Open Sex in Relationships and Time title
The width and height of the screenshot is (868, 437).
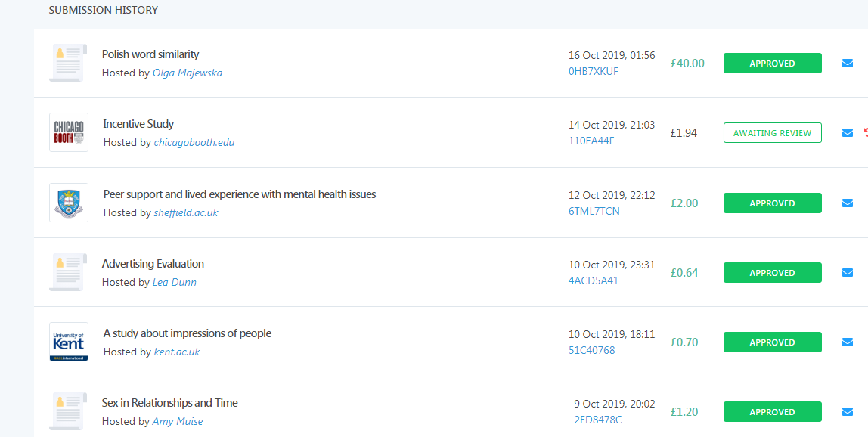[x=170, y=403]
